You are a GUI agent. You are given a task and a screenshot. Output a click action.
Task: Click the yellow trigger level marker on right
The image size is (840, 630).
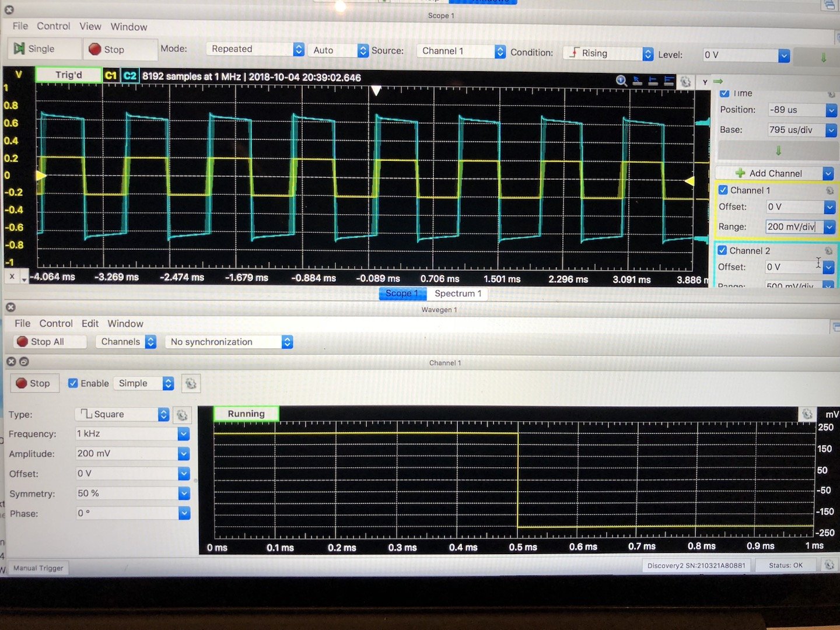point(689,181)
